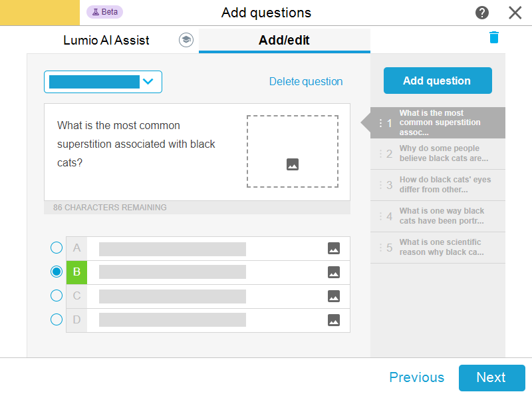Select the Add/edit tab

click(284, 40)
